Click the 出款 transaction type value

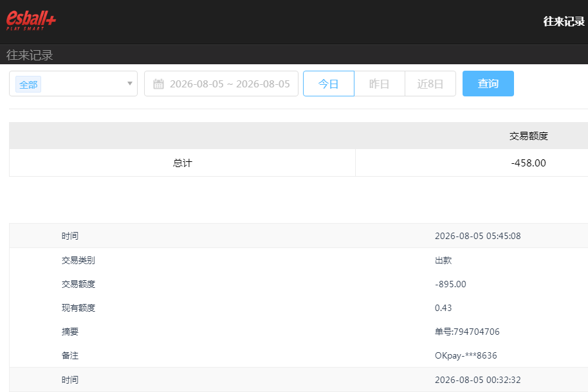point(443,260)
